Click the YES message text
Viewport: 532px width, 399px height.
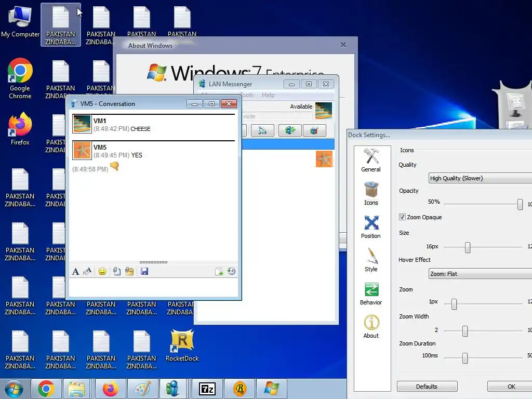tap(137, 155)
